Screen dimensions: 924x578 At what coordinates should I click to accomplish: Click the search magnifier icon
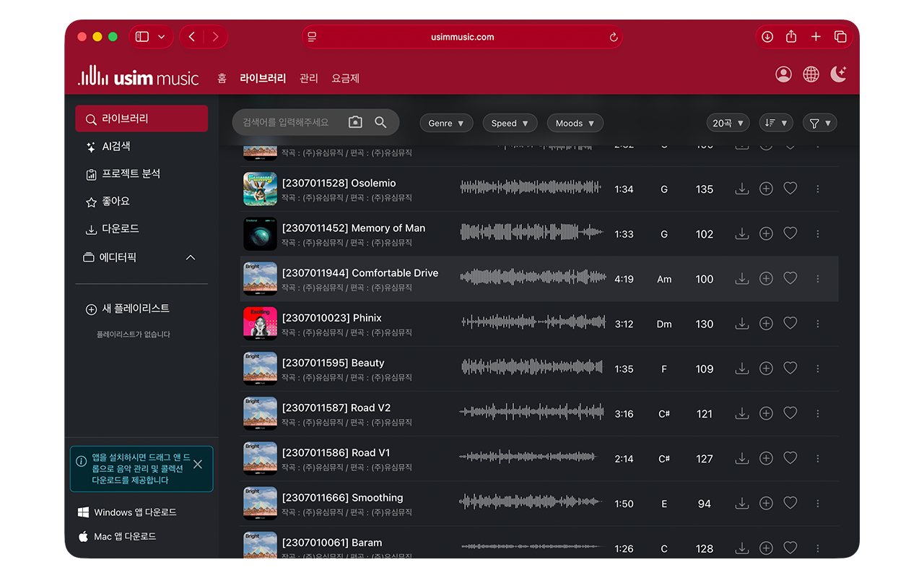pos(380,122)
